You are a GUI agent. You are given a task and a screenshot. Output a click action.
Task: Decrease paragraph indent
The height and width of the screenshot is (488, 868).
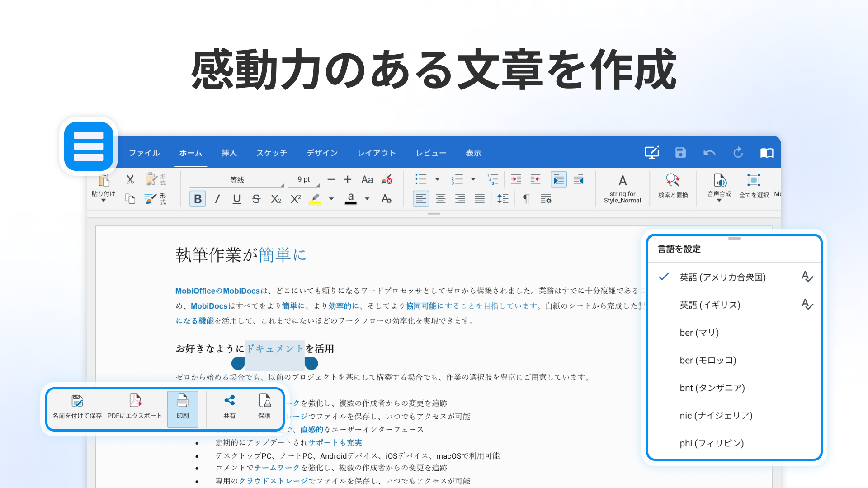coord(536,179)
